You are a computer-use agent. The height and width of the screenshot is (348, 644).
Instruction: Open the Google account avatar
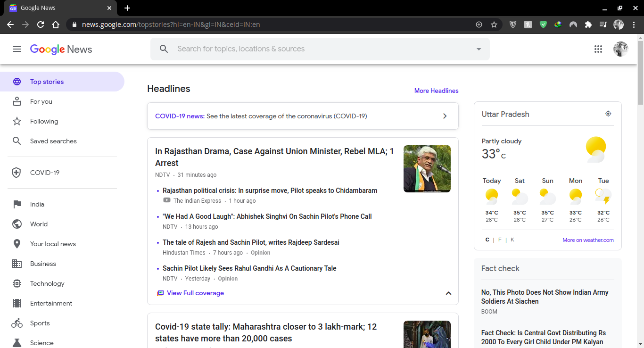pyautogui.click(x=620, y=49)
